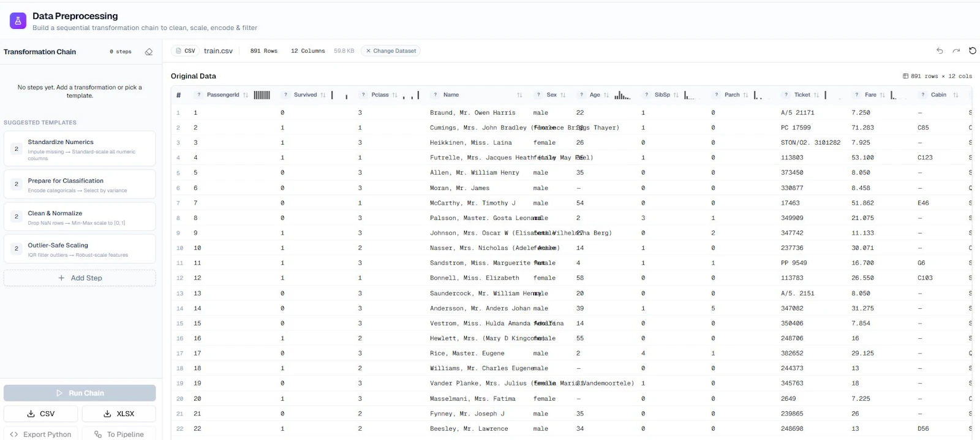Open info icon for the Sex column
Viewport: 980px width, 440px height.
pyautogui.click(x=538, y=95)
